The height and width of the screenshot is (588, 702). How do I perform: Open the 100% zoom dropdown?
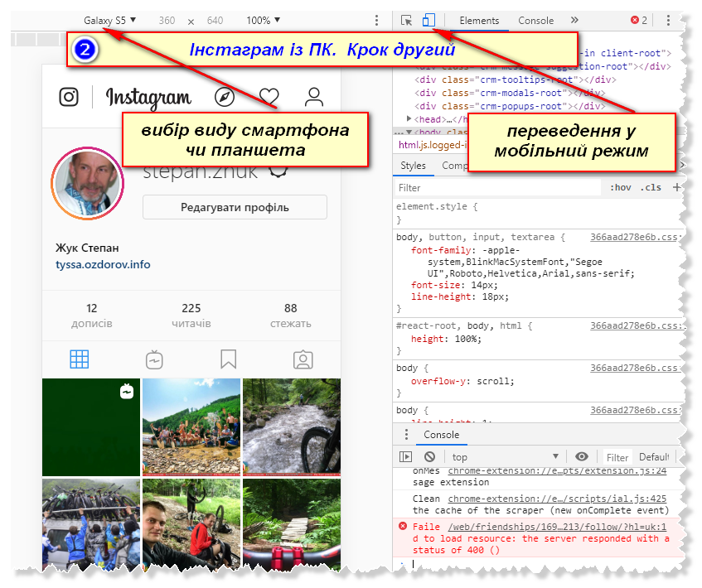point(264,21)
